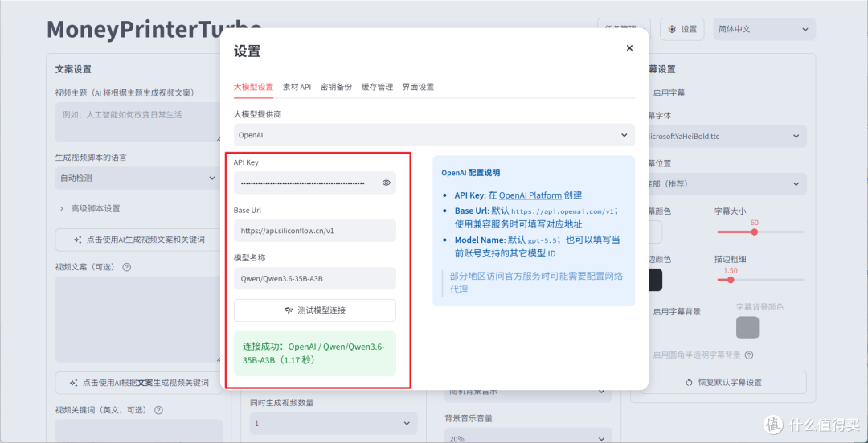Open the 同时生成视频数量 dropdown
This screenshot has height=443, width=868.
point(334,424)
